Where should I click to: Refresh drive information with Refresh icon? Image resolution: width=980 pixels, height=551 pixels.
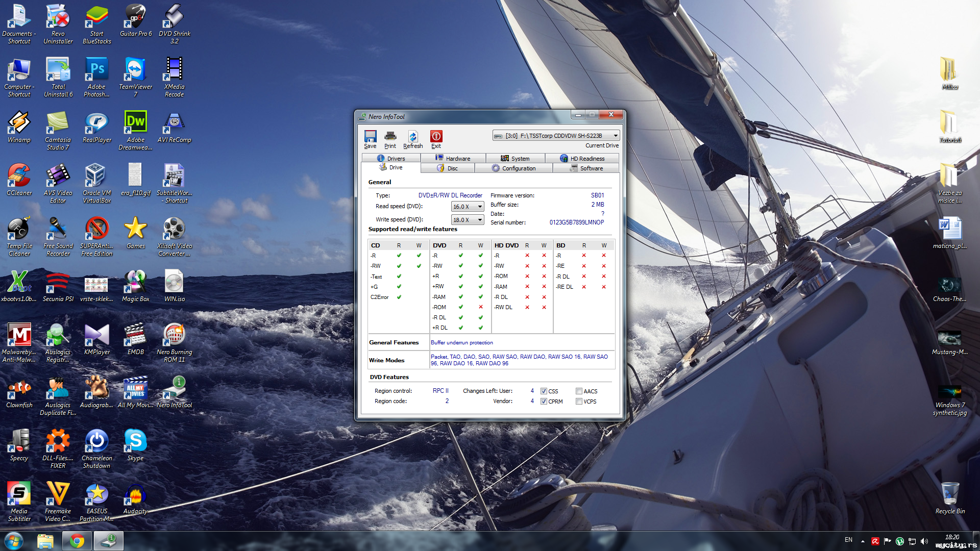[x=413, y=137]
